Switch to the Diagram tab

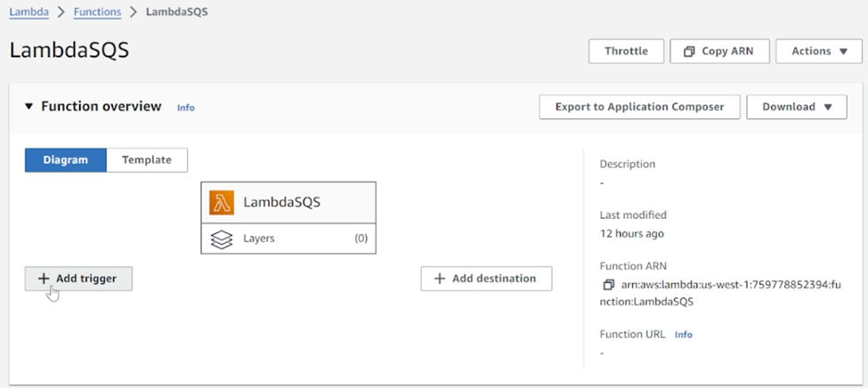(x=65, y=160)
